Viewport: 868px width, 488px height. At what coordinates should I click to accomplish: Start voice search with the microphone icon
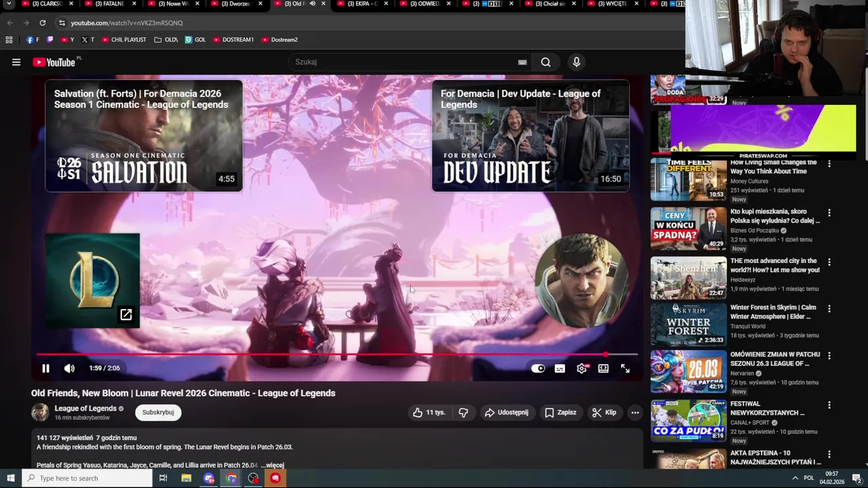(x=576, y=62)
